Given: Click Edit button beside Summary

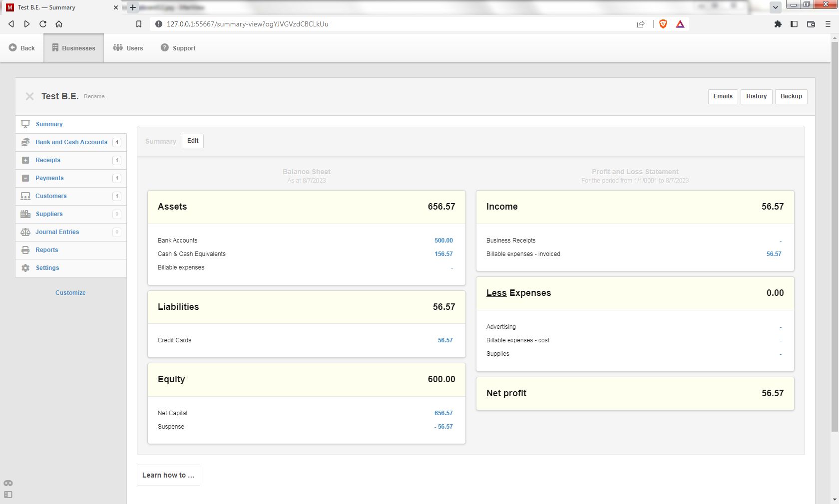Looking at the screenshot, I should pos(193,141).
